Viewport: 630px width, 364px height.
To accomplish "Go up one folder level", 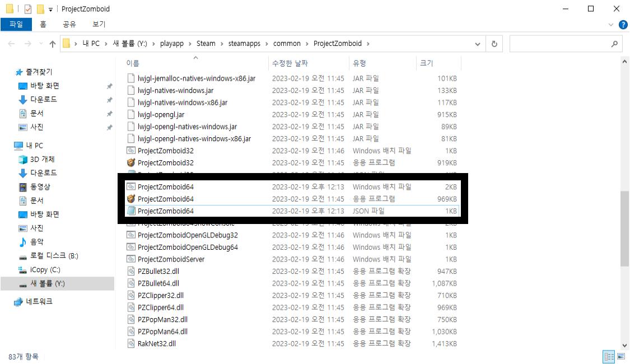I will click(x=52, y=44).
